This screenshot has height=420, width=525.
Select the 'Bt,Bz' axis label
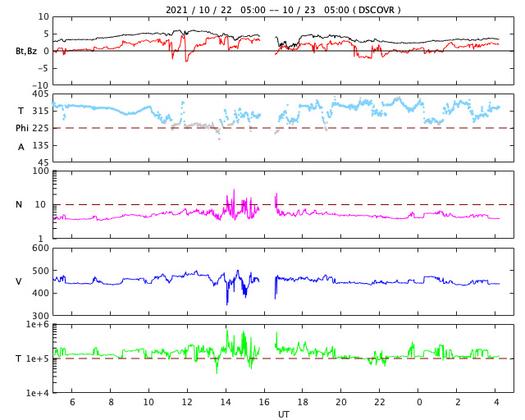click(26, 51)
